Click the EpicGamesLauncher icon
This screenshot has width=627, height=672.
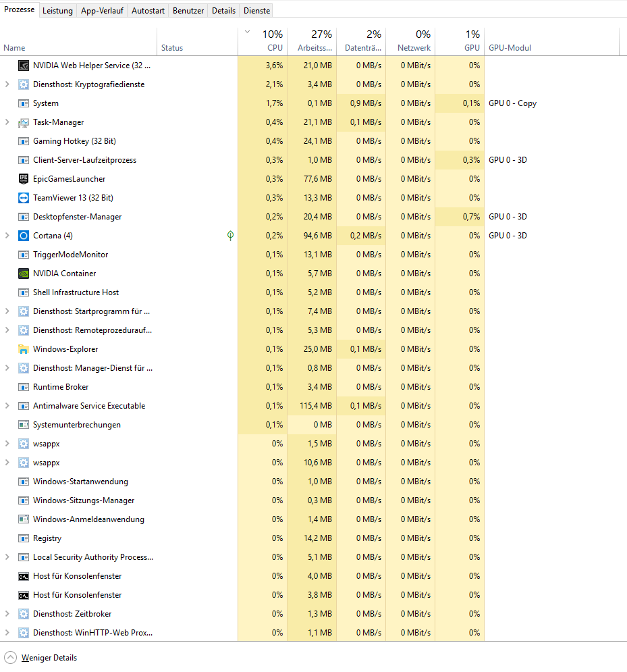pos(24,179)
